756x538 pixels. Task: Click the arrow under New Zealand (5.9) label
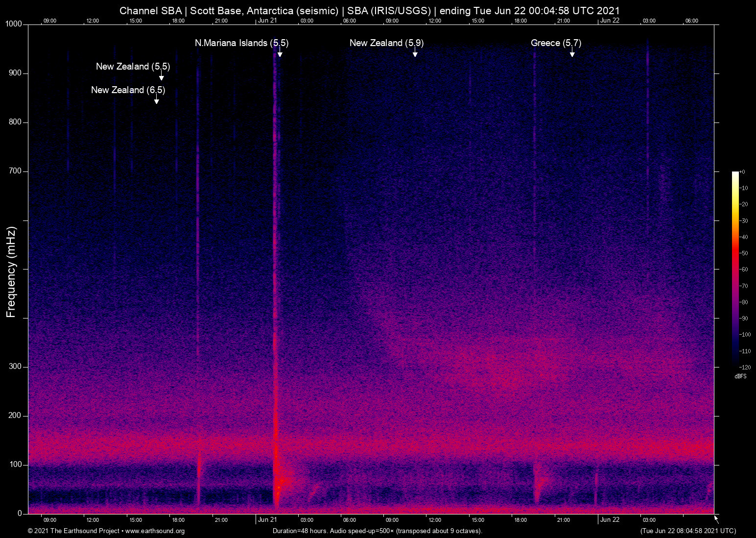coord(415,54)
